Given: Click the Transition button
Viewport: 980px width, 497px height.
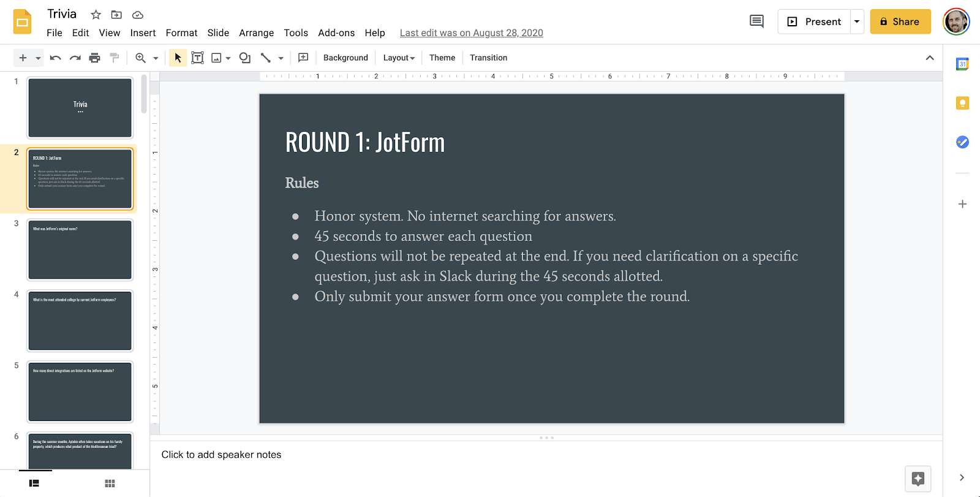Looking at the screenshot, I should 489,58.
